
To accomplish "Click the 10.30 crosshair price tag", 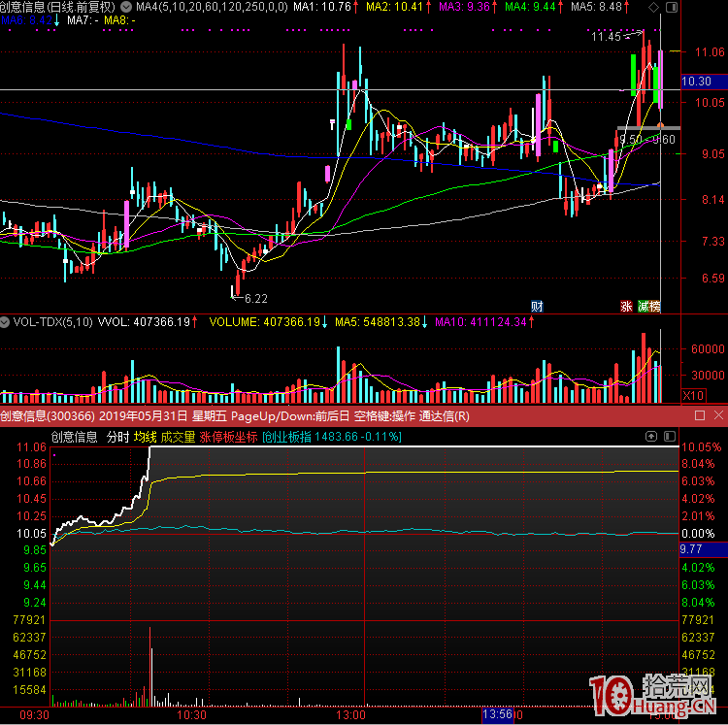I will coord(704,82).
